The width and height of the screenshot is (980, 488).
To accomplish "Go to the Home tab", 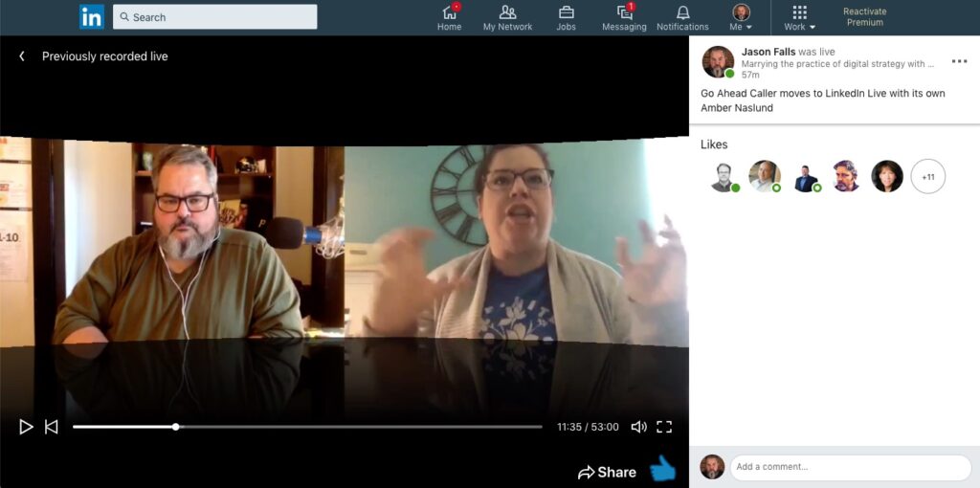I will [x=450, y=17].
